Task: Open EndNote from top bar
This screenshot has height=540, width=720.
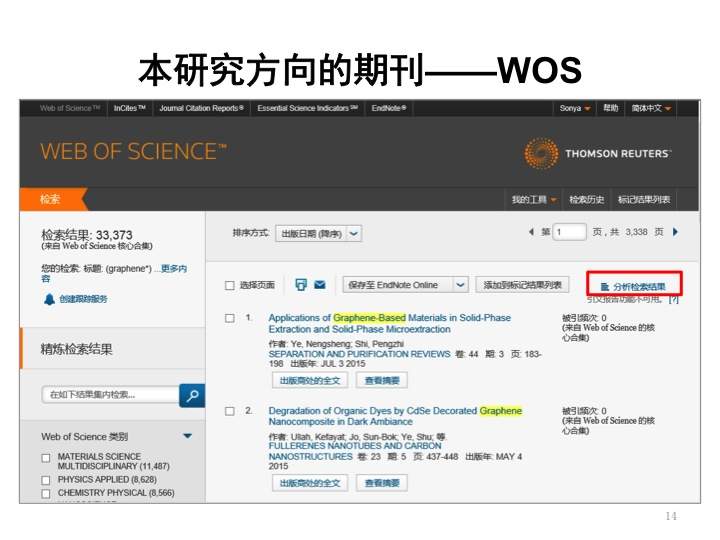Action: 389,108
